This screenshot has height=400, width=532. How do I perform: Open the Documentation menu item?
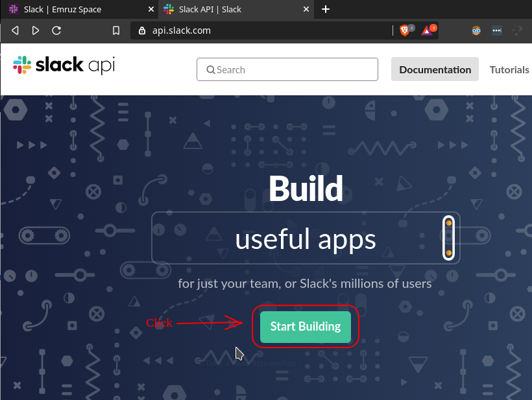(x=435, y=69)
